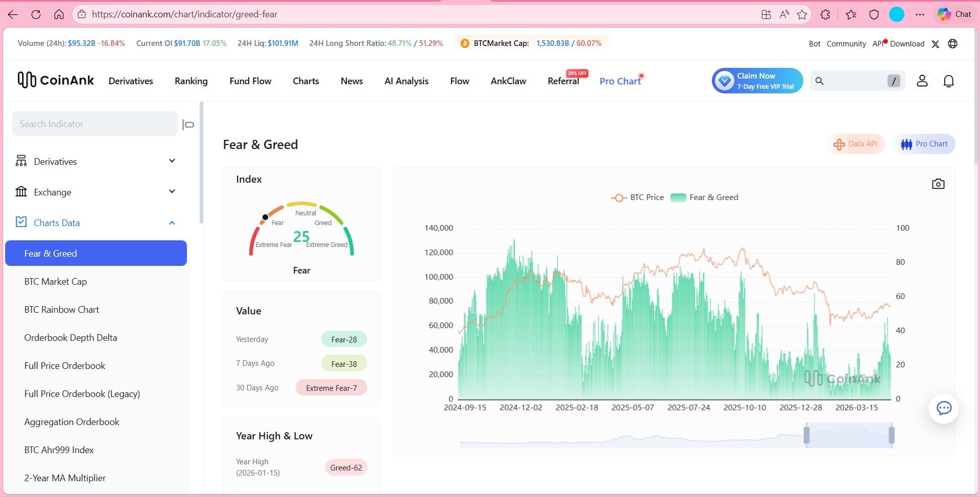Viewport: 980px width, 497px height.
Task: Open Copilot Chat button
Action: [x=954, y=14]
